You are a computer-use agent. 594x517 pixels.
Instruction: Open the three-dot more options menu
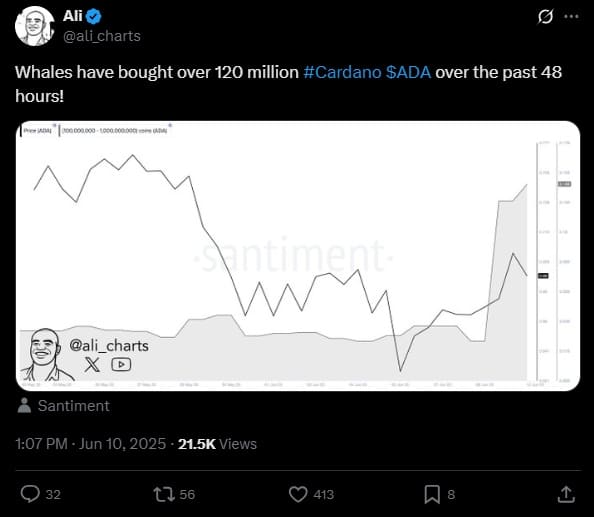click(572, 16)
